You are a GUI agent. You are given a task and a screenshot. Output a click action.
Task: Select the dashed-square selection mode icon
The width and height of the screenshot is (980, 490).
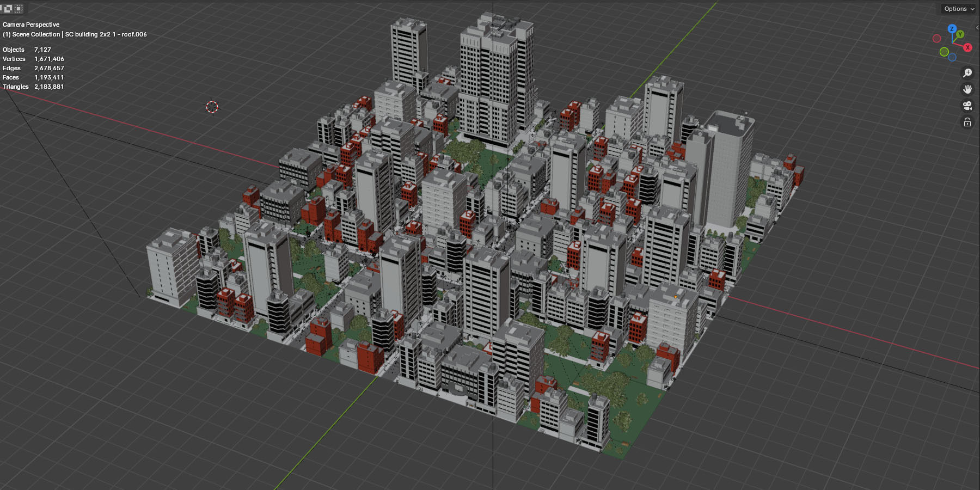19,8
